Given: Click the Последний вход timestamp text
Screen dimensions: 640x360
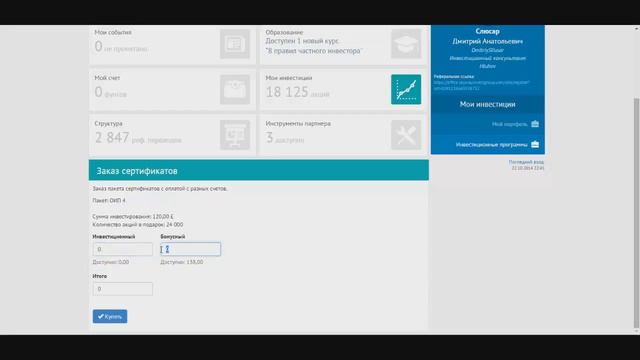Looking at the screenshot, I should (526, 165).
